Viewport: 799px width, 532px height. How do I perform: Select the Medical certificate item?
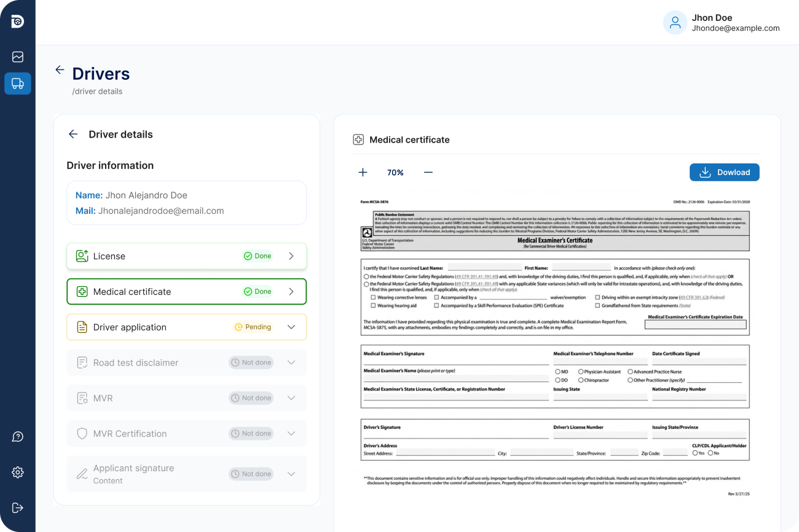click(x=186, y=292)
